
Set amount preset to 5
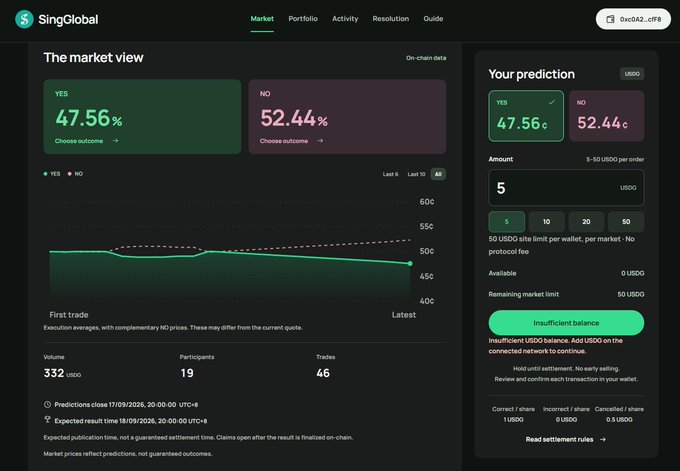[507, 222]
